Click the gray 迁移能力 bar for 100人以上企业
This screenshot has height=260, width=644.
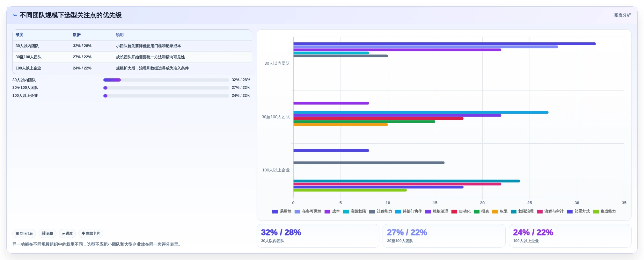(369, 163)
